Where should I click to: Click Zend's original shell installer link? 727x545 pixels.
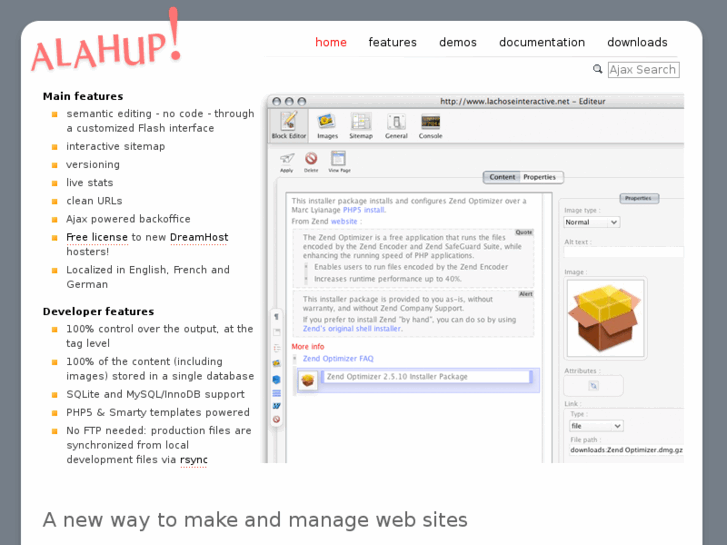(352, 328)
